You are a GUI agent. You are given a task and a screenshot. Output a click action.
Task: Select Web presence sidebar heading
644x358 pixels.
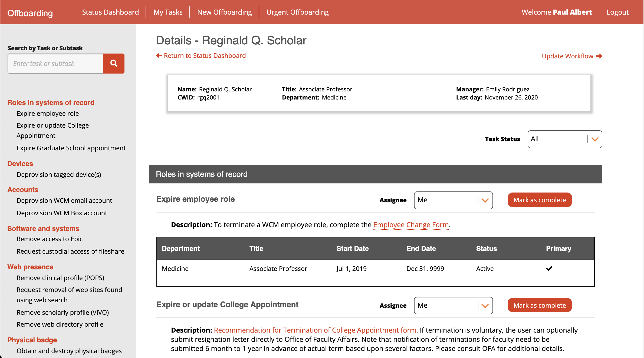30,267
